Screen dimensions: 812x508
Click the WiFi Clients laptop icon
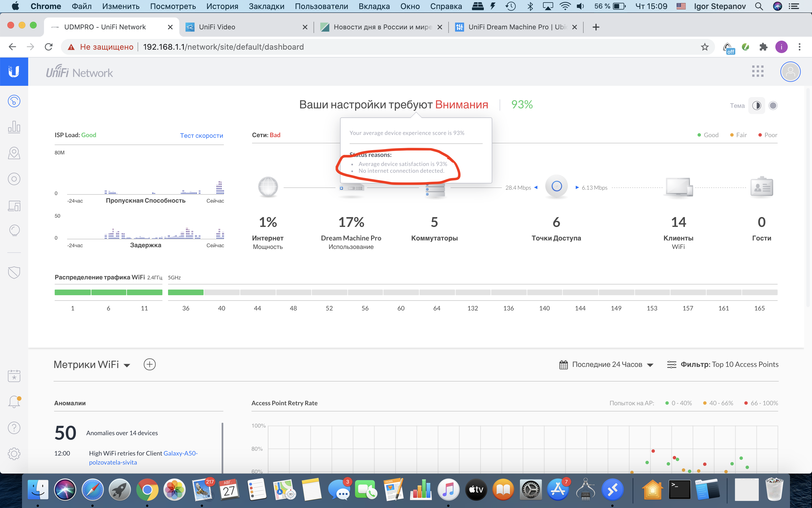pyautogui.click(x=679, y=187)
